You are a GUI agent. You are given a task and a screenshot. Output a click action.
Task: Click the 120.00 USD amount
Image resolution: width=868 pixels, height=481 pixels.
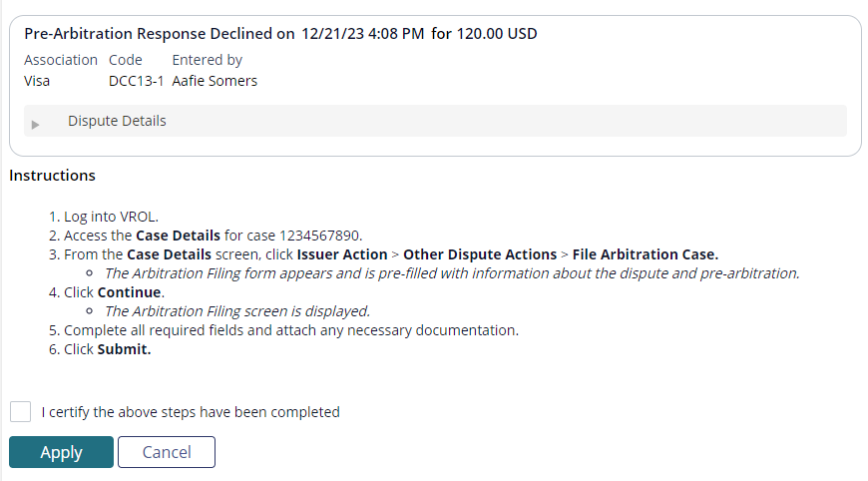tap(497, 34)
